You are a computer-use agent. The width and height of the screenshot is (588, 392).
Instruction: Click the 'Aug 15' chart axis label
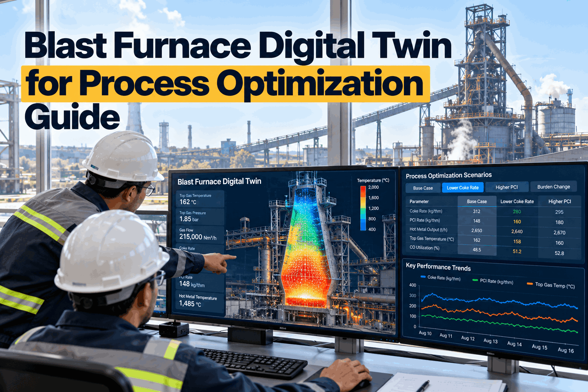pos(539,347)
